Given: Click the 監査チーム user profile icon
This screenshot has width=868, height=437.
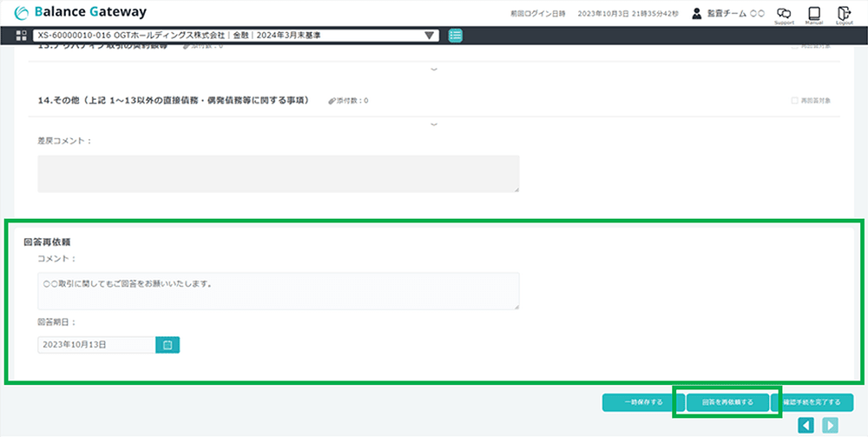Looking at the screenshot, I should point(697,14).
